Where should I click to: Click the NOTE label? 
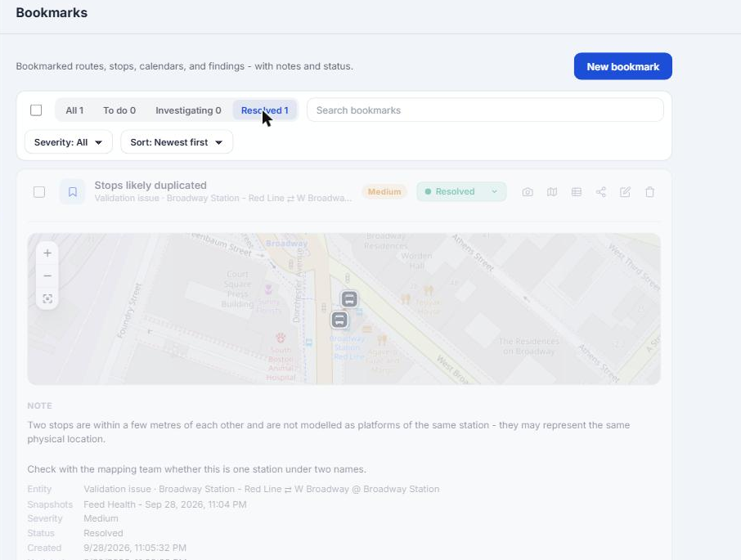coord(40,406)
